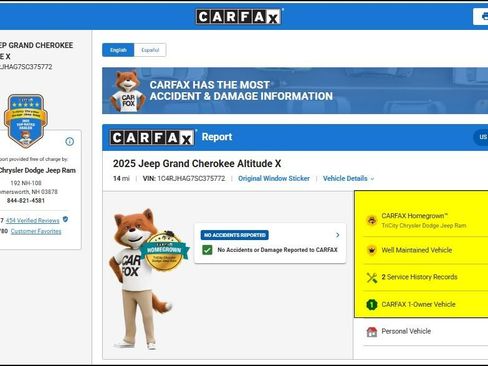
Task: Click the NO ACCIDENTS REPORTED label
Action: click(x=235, y=235)
